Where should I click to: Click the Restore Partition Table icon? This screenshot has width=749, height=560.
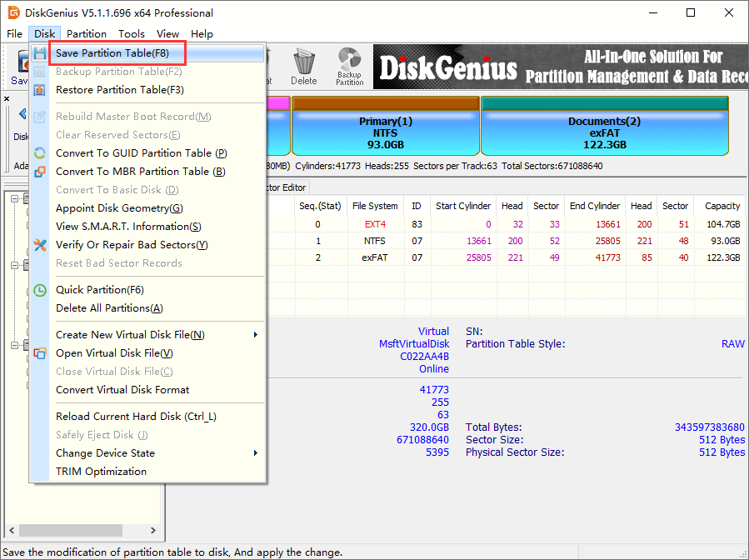pyautogui.click(x=40, y=90)
